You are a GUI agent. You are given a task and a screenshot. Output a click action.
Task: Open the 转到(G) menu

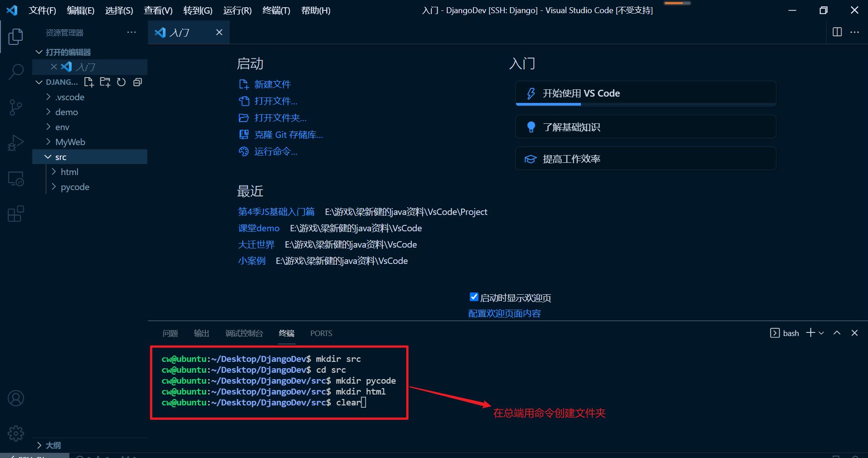(x=198, y=10)
